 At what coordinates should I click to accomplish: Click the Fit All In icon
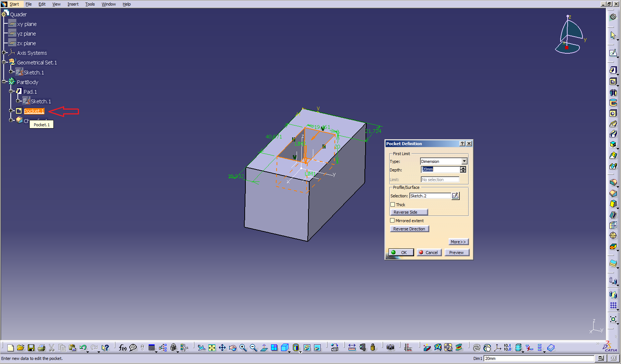(212, 348)
